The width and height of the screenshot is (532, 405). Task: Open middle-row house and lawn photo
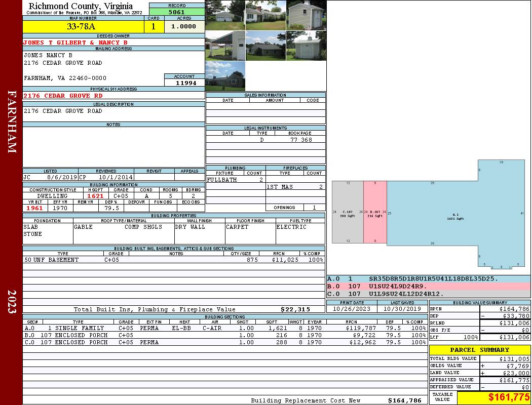tap(265, 46)
